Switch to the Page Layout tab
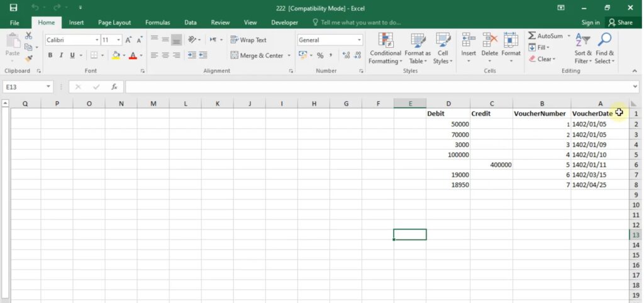 click(x=114, y=23)
